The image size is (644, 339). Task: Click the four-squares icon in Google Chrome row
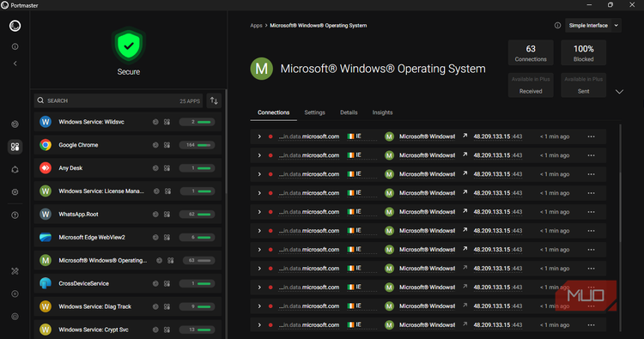pos(167,145)
